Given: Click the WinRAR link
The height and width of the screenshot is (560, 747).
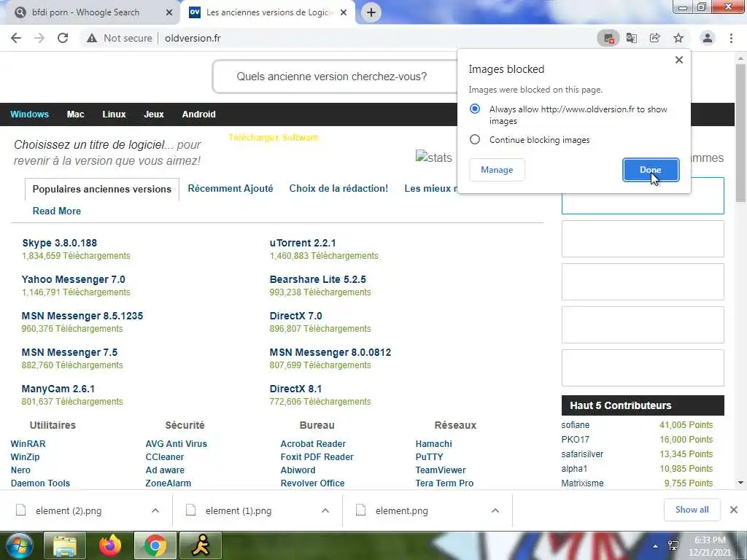Looking at the screenshot, I should click(28, 444).
